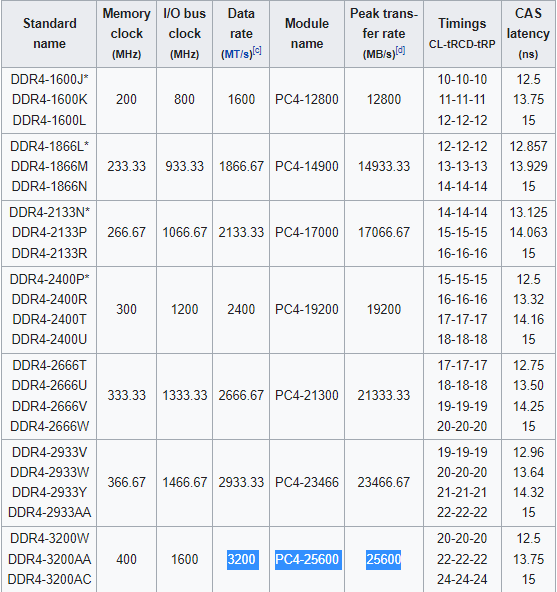Click the Memory clock column header
Viewport: 557px width, 592px height.
click(x=127, y=34)
